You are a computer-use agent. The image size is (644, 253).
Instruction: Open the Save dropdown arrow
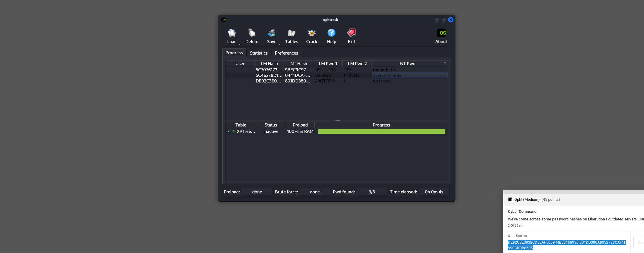(279, 44)
